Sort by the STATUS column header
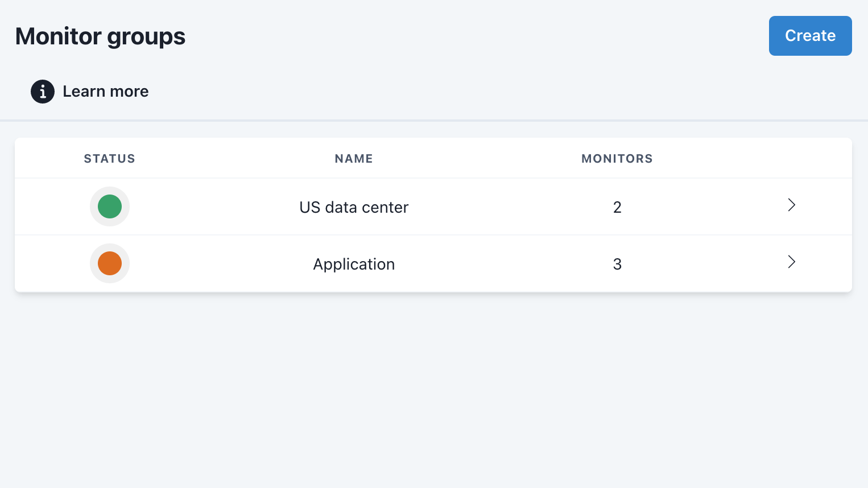The width and height of the screenshot is (868, 488). click(109, 159)
